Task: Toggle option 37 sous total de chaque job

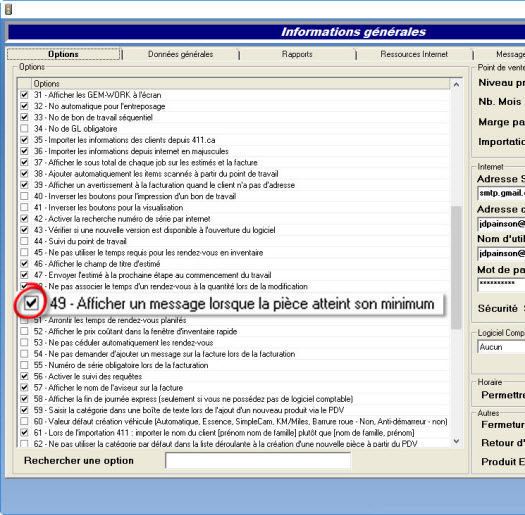Action: click(x=24, y=162)
